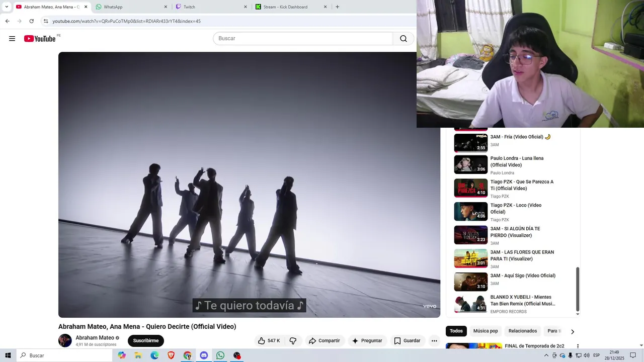
Task: Subscribe with the Suscribirme button
Action: coord(146,341)
